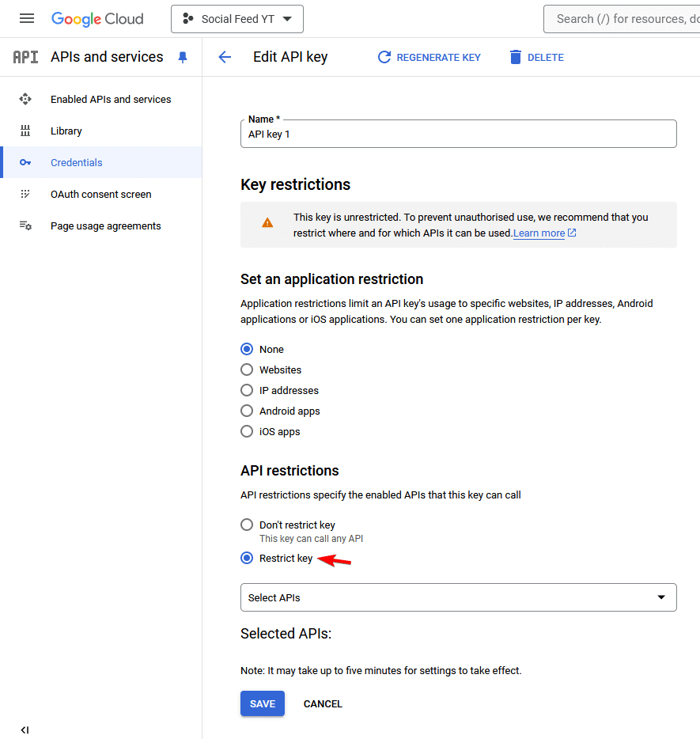Image resolution: width=700 pixels, height=739 pixels.
Task: Select Don't restrict key option
Action: (247, 525)
